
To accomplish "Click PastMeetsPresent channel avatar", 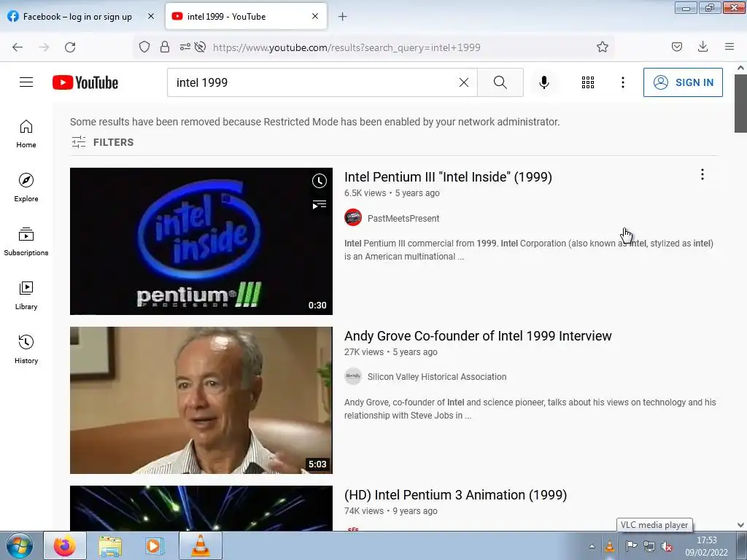I will click(x=353, y=217).
